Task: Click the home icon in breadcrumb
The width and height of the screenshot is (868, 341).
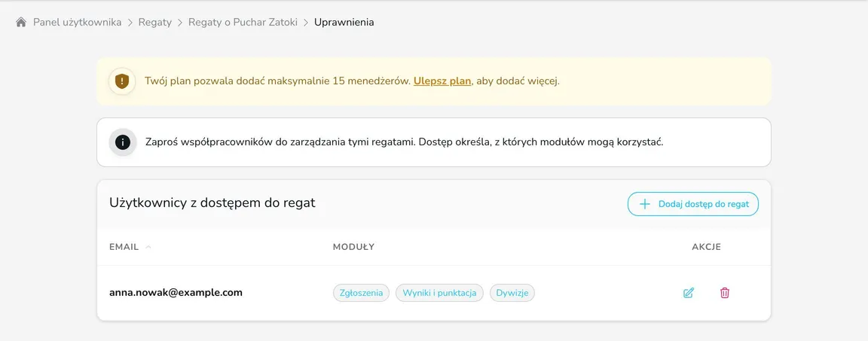Action: pyautogui.click(x=21, y=23)
